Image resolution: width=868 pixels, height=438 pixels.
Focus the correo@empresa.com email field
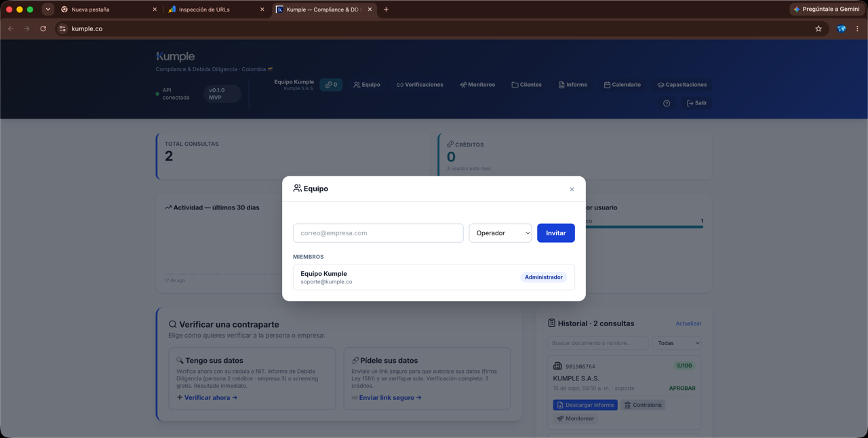tap(378, 233)
